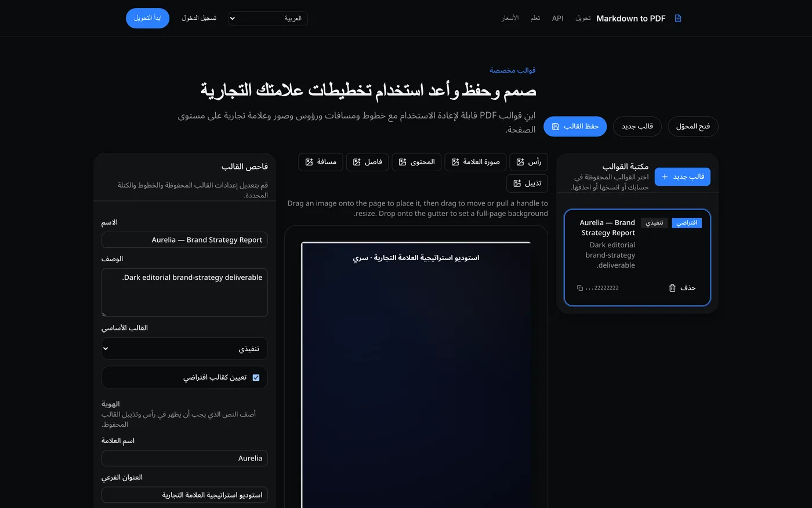Click the قوالب مخصصة breadcrumb label
The height and width of the screenshot is (508, 812).
coord(512,70)
